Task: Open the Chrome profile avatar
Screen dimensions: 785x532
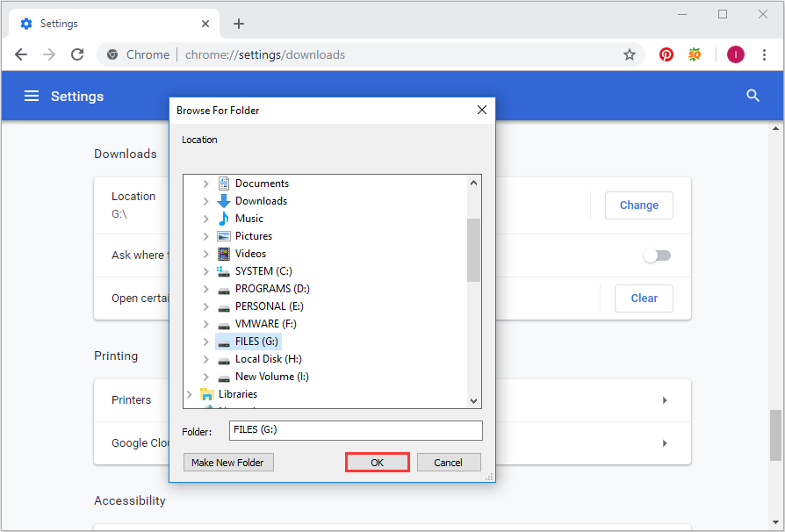Action: coord(736,54)
